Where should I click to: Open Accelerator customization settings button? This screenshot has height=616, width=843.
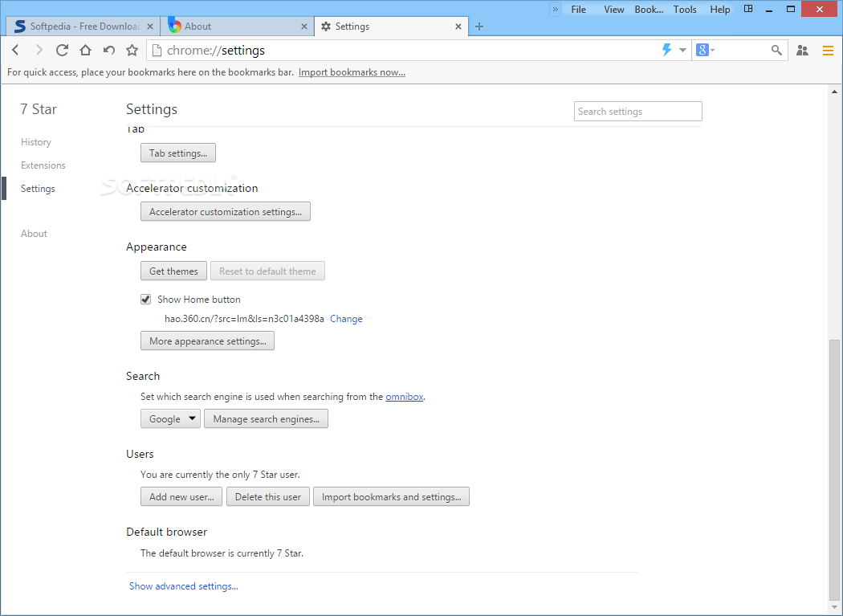pyautogui.click(x=226, y=211)
